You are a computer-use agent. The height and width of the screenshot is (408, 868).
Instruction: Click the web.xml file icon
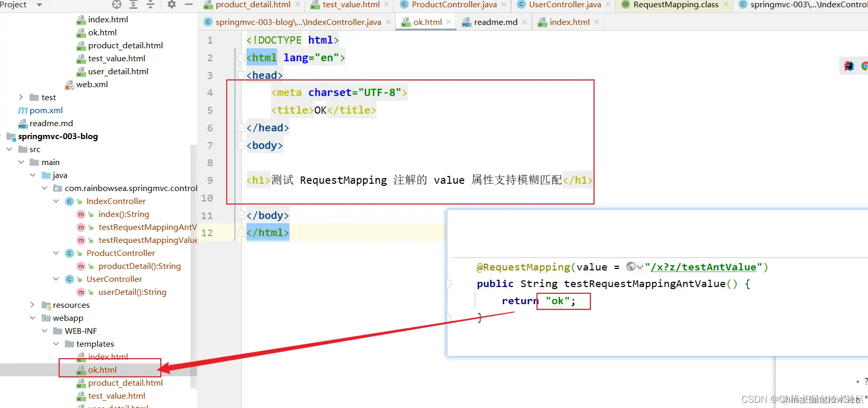click(70, 85)
